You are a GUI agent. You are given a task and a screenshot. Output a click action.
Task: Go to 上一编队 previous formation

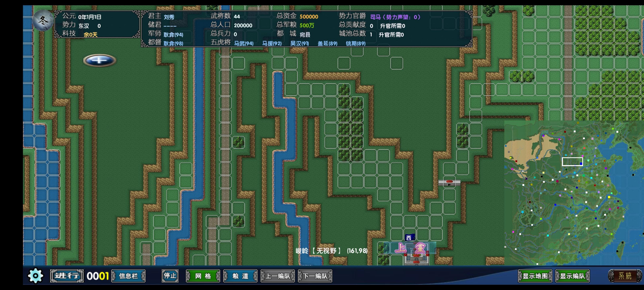[x=278, y=276]
